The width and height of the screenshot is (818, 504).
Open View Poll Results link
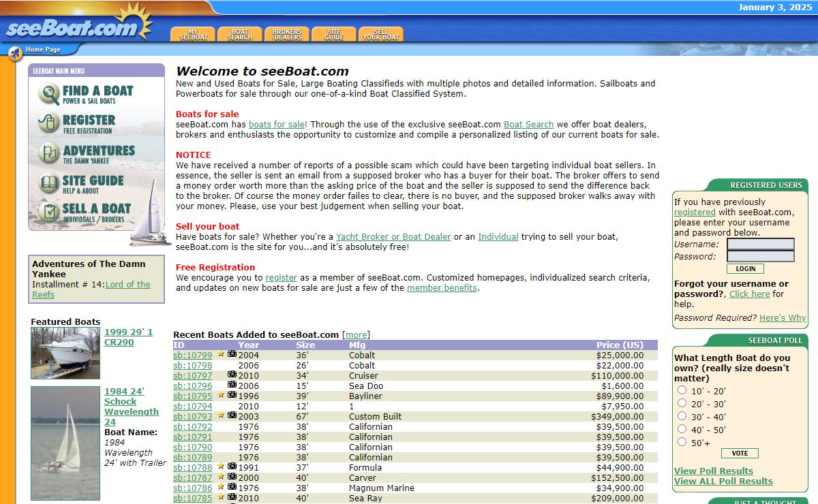[714, 471]
